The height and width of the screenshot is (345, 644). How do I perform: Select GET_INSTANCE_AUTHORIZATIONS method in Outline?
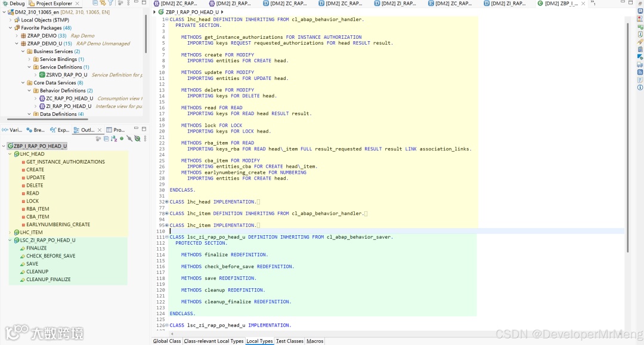[x=66, y=162]
